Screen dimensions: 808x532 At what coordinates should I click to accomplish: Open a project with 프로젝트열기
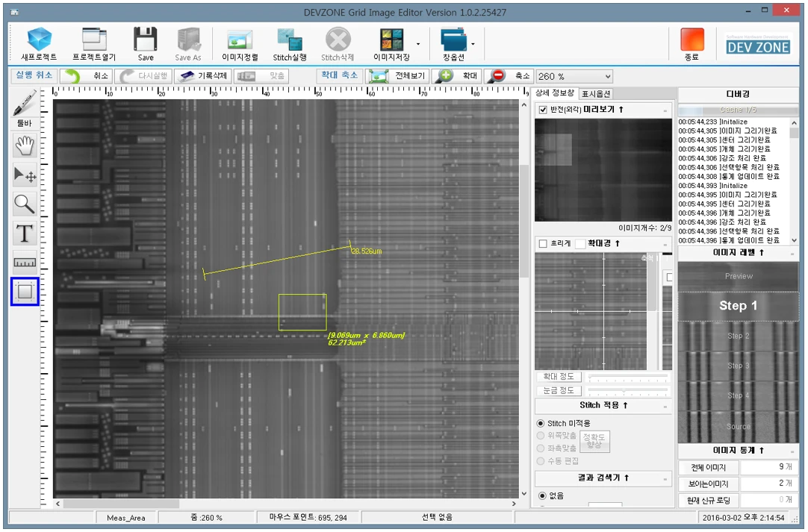point(94,44)
